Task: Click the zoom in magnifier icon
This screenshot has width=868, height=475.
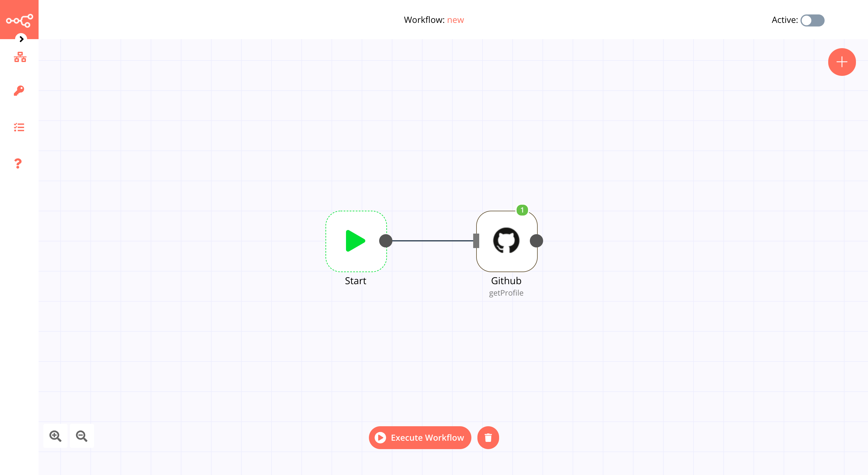Action: pos(55,436)
